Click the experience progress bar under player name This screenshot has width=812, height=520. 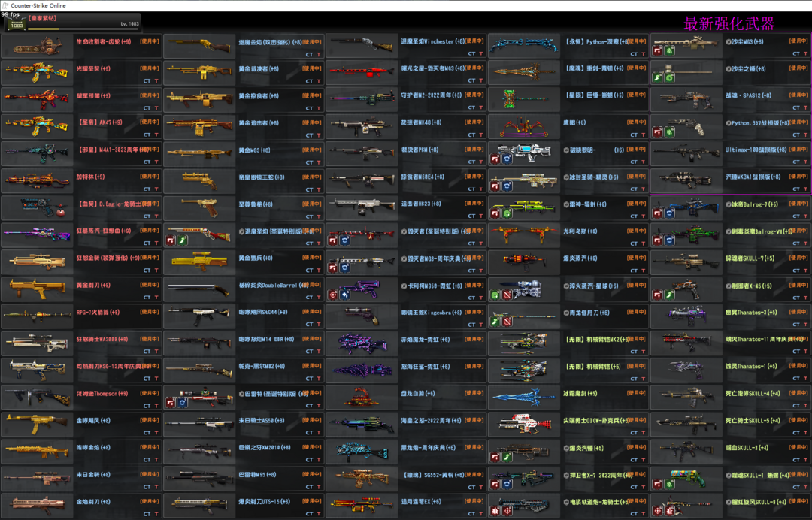pyautogui.click(x=83, y=29)
